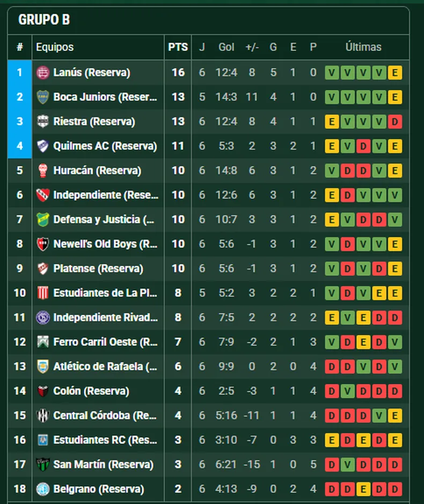Click Riestra's red D result badge
The height and width of the screenshot is (504, 424).
point(395,122)
